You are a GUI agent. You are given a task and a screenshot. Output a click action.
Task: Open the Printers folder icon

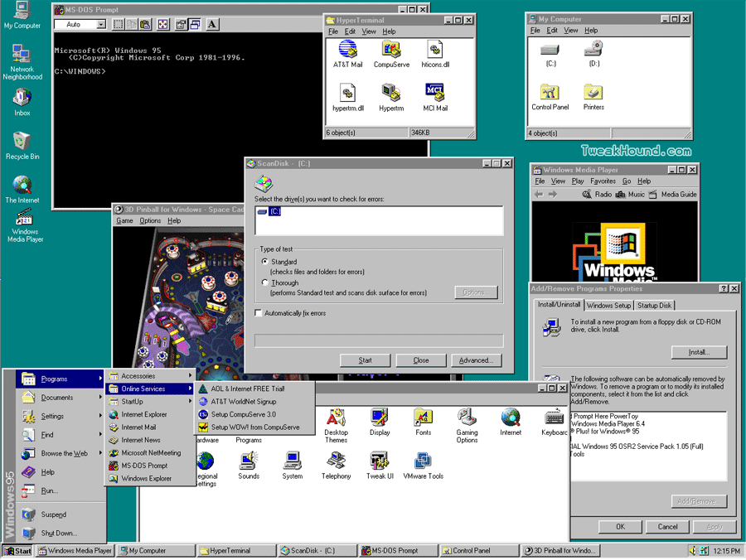(x=593, y=93)
